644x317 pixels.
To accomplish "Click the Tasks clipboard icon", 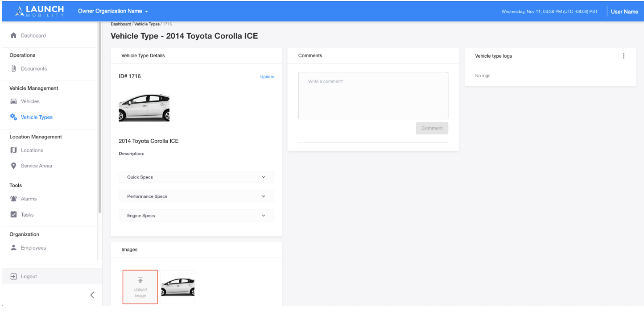I will click(13, 214).
